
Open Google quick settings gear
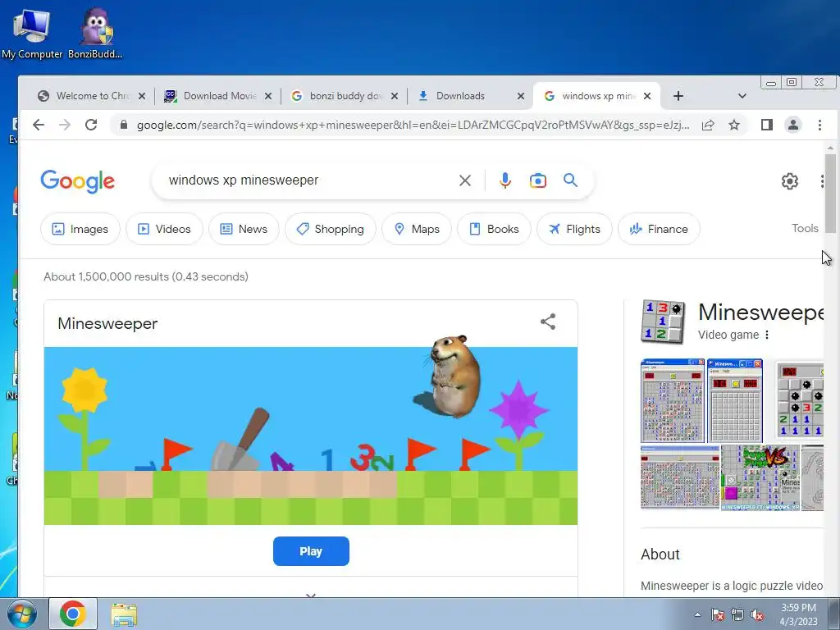pos(790,181)
